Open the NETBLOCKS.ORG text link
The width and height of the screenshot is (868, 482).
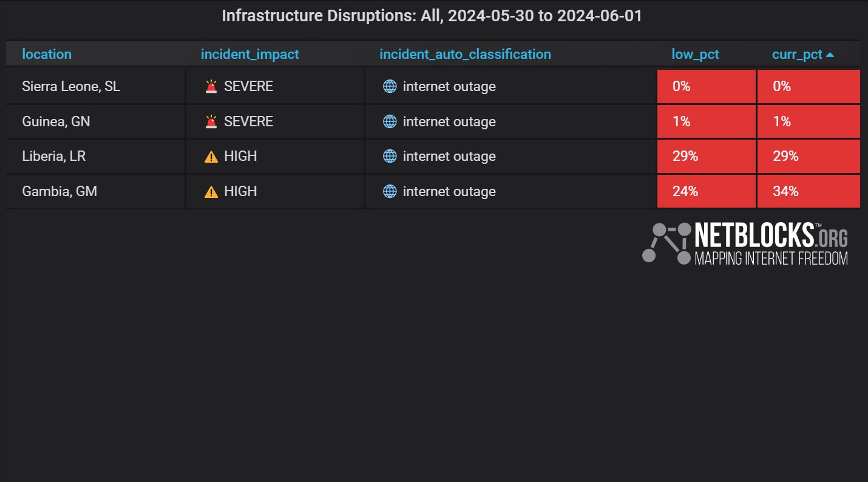[771, 236]
